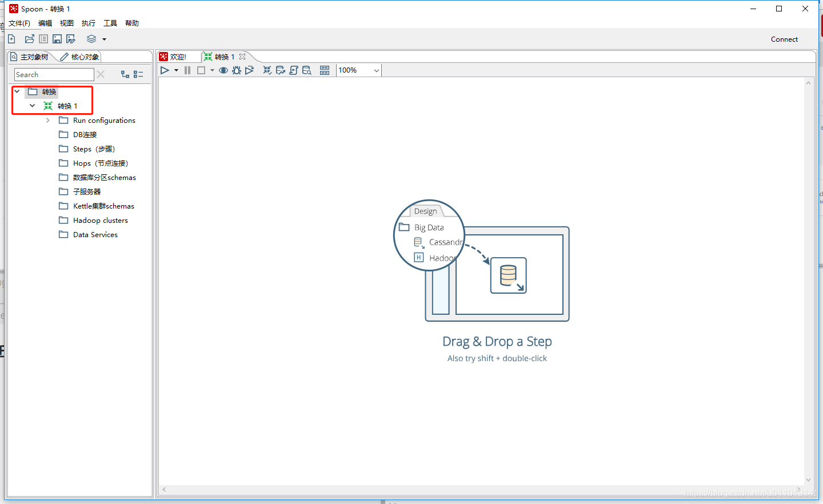Toggle the execution results pane icon

(325, 70)
